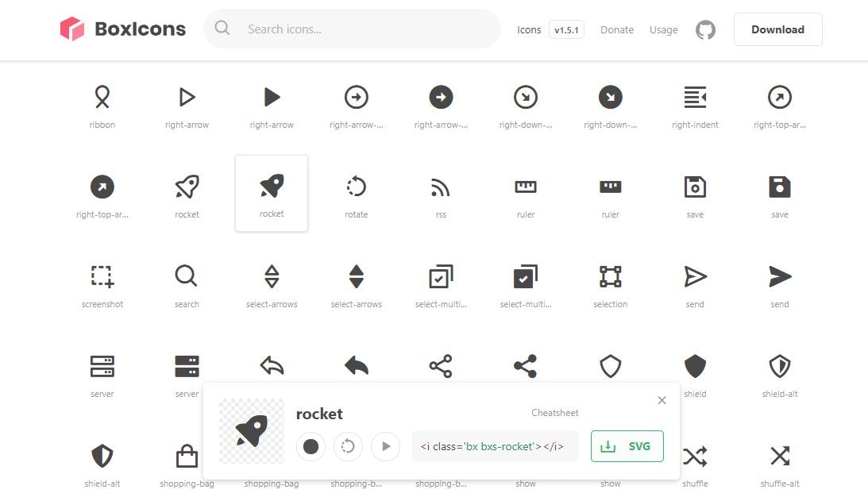Select the selection icon in the grid

coord(610,276)
